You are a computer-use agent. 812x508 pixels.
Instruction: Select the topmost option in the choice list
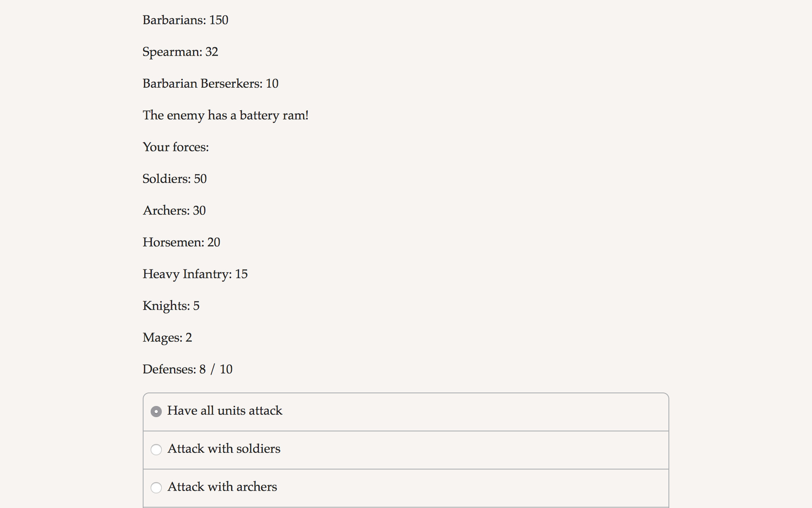click(225, 412)
